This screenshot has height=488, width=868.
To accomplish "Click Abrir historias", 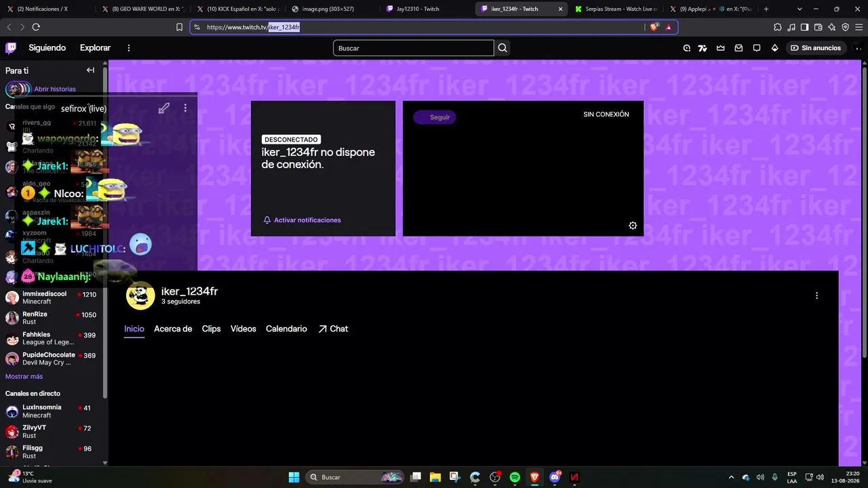I will (x=55, y=89).
